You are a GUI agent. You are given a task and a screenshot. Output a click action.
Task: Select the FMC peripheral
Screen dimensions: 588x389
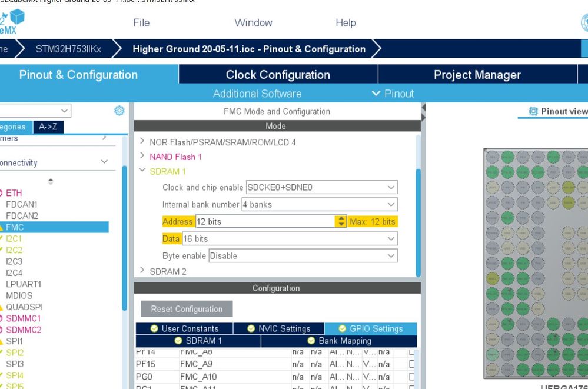point(54,227)
